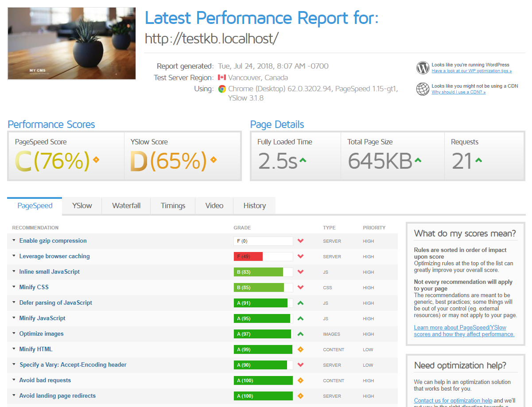Click the WordPress logo icon
Viewport: 532px width, 407px height.
(423, 68)
